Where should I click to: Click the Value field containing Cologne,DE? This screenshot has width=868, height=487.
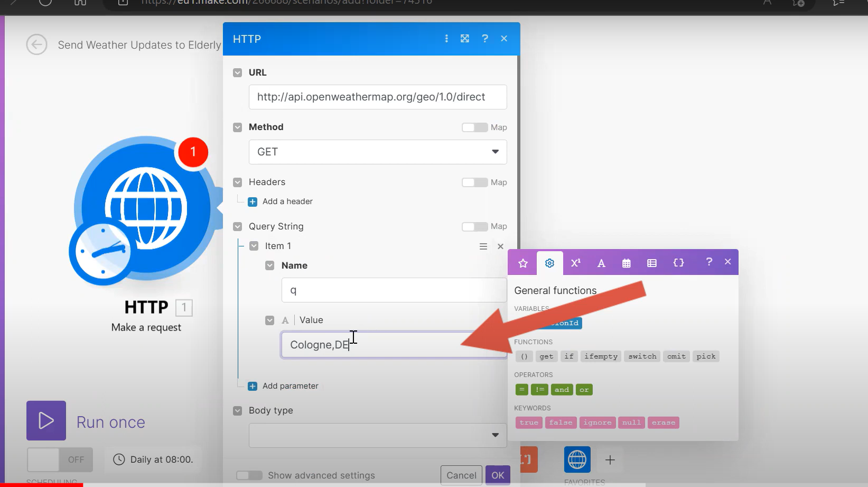pyautogui.click(x=394, y=345)
